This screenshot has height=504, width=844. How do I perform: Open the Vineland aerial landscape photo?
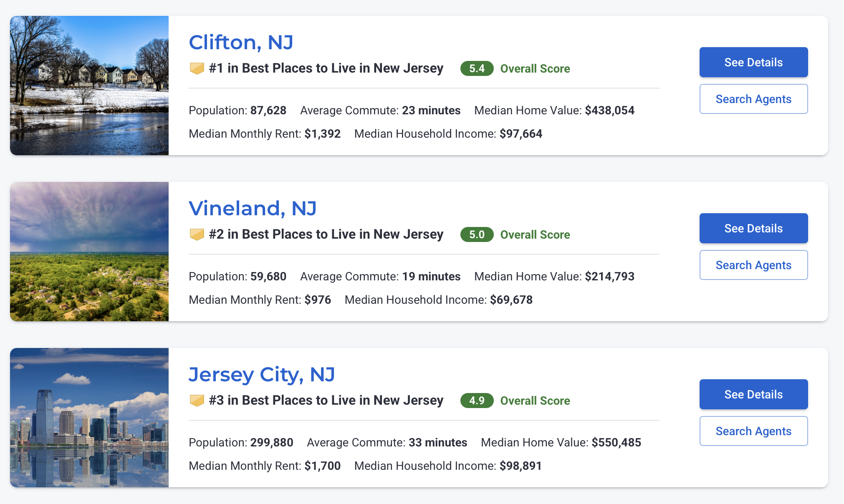coord(89,252)
